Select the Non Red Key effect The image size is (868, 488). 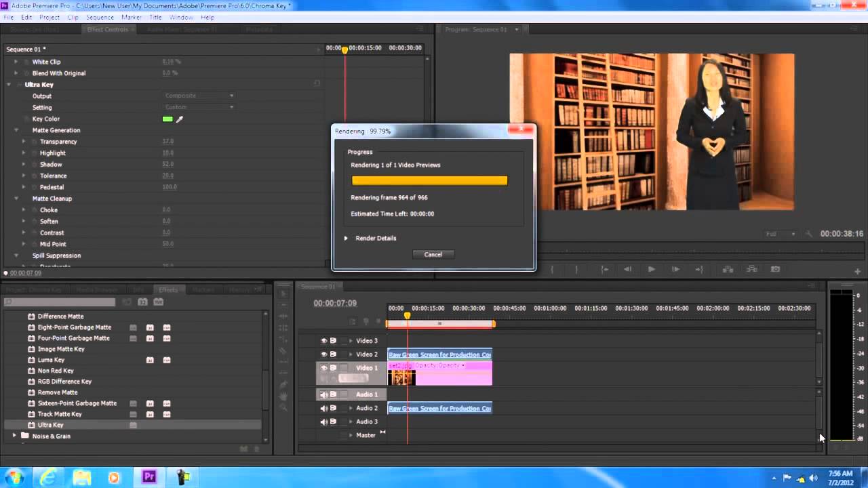56,371
